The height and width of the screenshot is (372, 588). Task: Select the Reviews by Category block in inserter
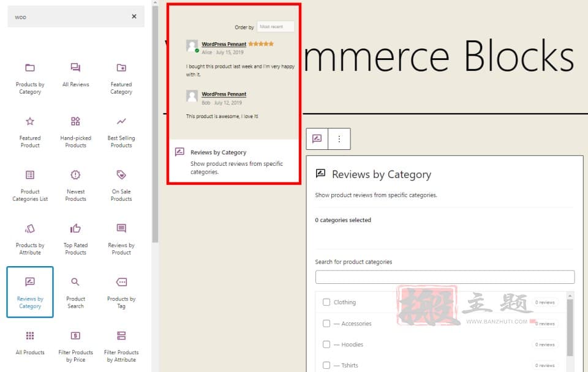[30, 292]
